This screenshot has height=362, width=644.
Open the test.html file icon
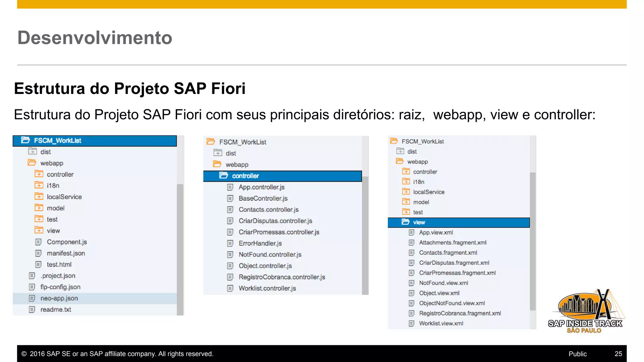tap(38, 265)
